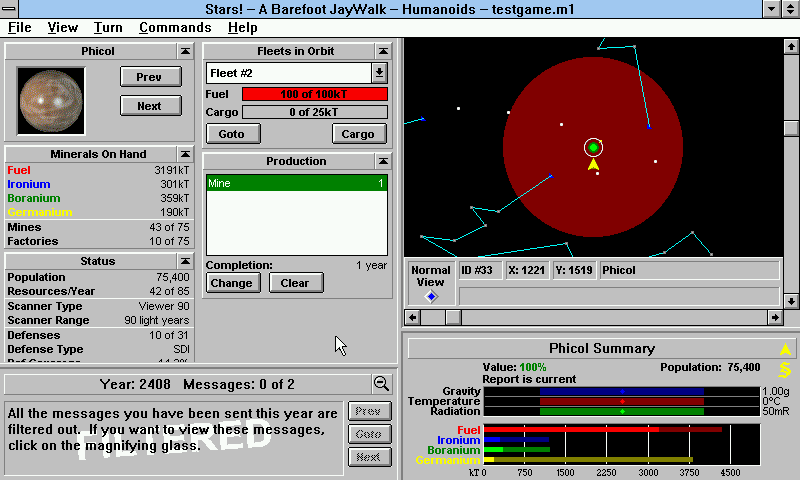Select the Mine item in production queue
Viewport: 800px width, 480px height.
click(x=296, y=183)
